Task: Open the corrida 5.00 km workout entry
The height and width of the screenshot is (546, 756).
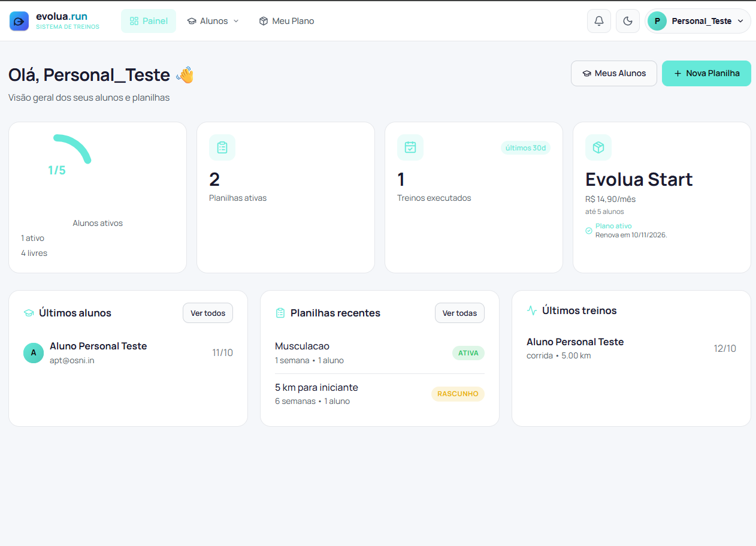Action: tap(631, 348)
